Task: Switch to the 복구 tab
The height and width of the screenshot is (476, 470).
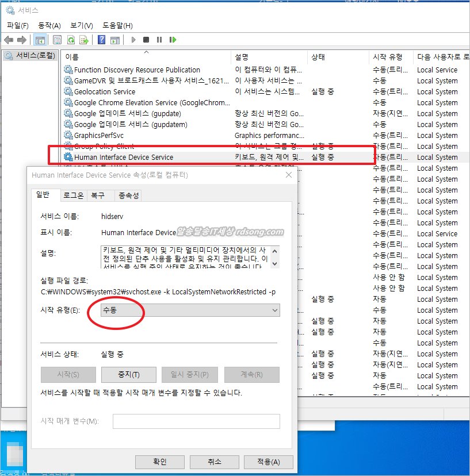Action: (98, 195)
